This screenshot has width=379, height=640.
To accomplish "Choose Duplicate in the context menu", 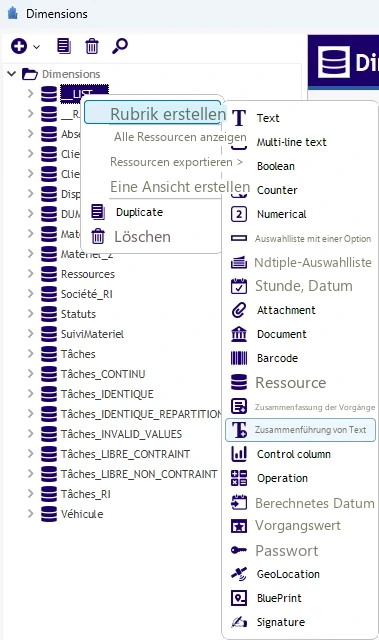I will (140, 212).
